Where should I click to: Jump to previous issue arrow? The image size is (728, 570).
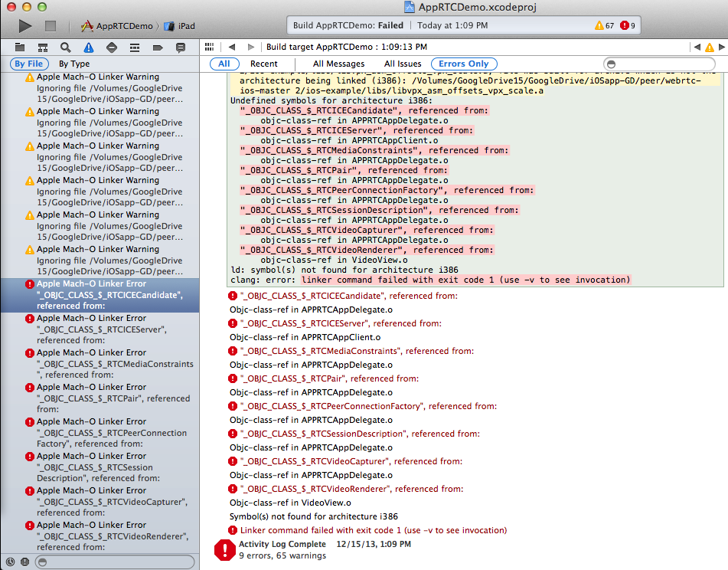697,47
